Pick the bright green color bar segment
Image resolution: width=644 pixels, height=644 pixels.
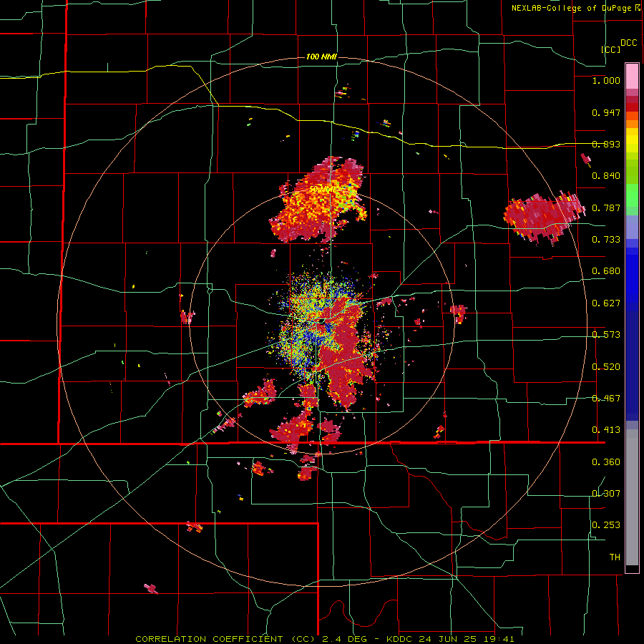pyautogui.click(x=632, y=195)
